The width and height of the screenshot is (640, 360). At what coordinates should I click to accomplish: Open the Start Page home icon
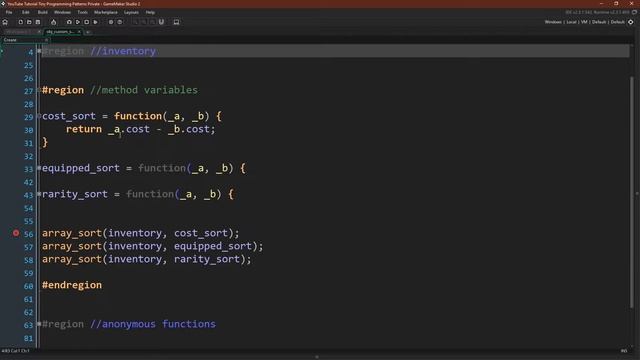point(5,22)
